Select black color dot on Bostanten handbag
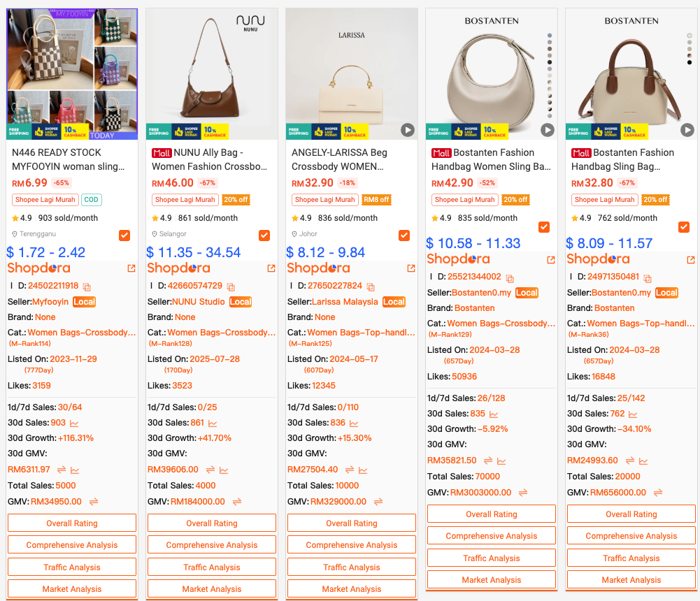700x601 pixels. click(690, 62)
